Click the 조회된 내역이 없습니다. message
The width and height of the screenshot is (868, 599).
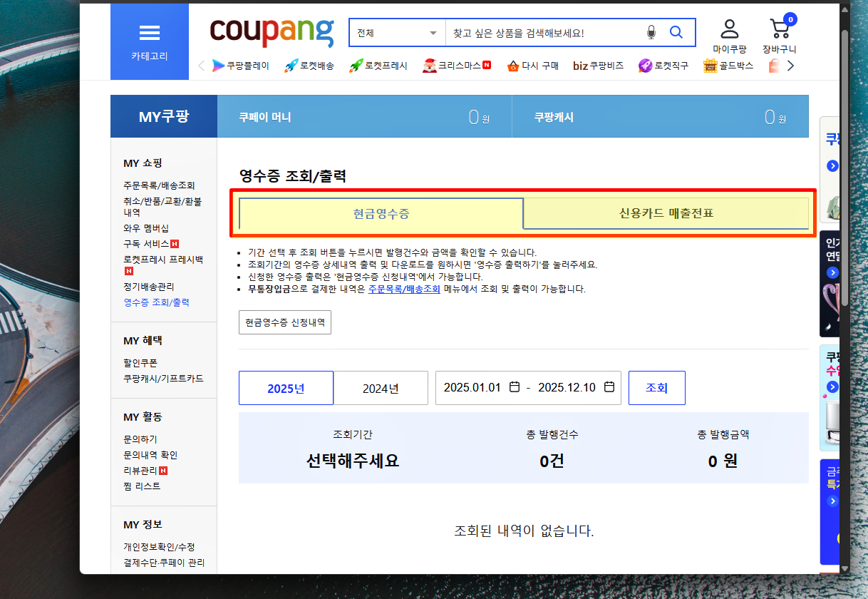click(524, 531)
